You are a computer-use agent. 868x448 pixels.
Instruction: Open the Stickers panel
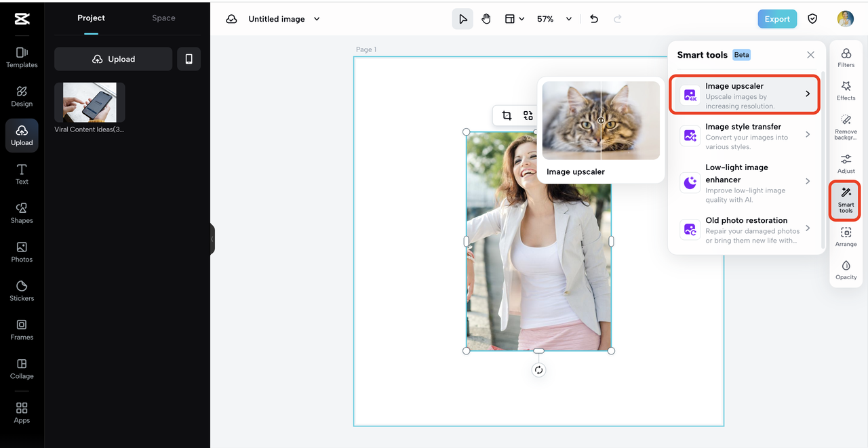point(22,291)
